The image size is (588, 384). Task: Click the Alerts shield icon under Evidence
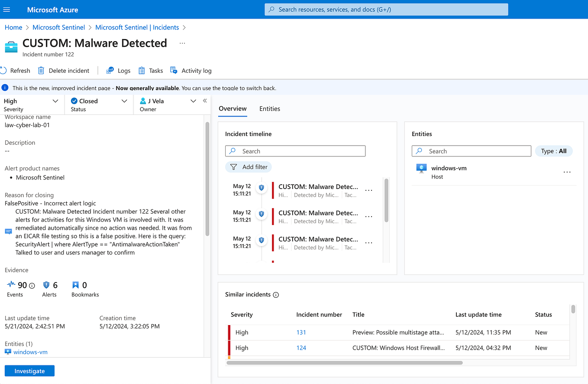45,285
